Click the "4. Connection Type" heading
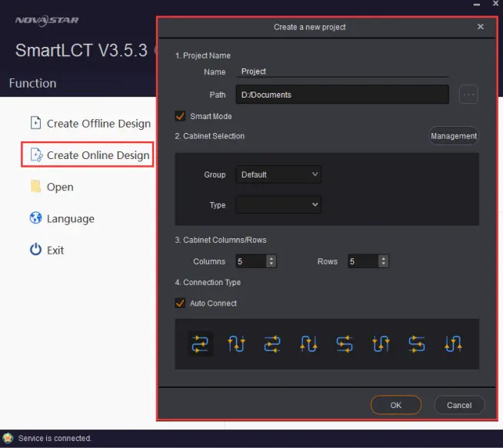 click(208, 282)
